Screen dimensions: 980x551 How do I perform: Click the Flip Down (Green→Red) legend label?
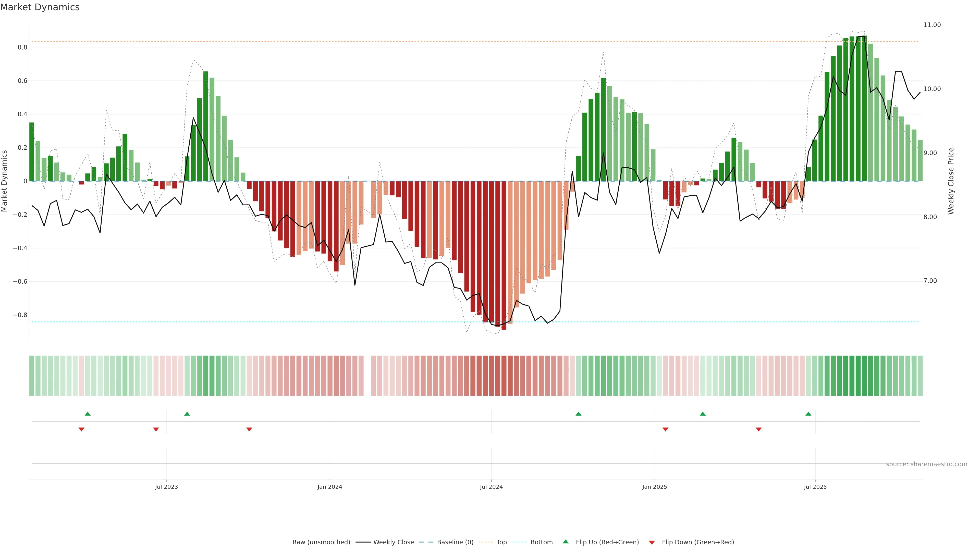(698, 542)
